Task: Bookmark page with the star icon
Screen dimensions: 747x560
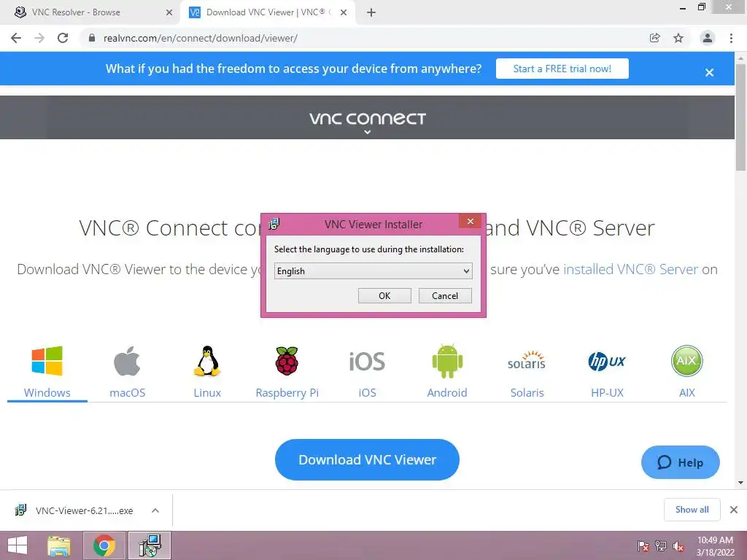Action: coord(678,38)
